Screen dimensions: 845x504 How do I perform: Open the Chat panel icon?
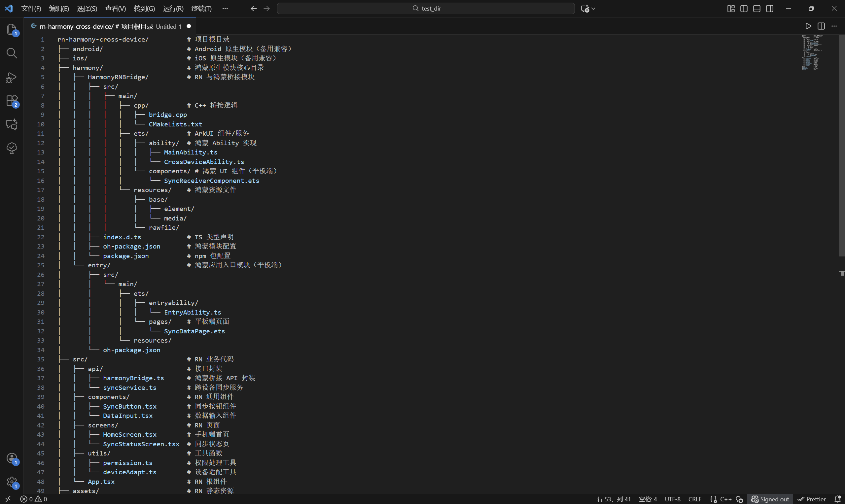(x=12, y=124)
